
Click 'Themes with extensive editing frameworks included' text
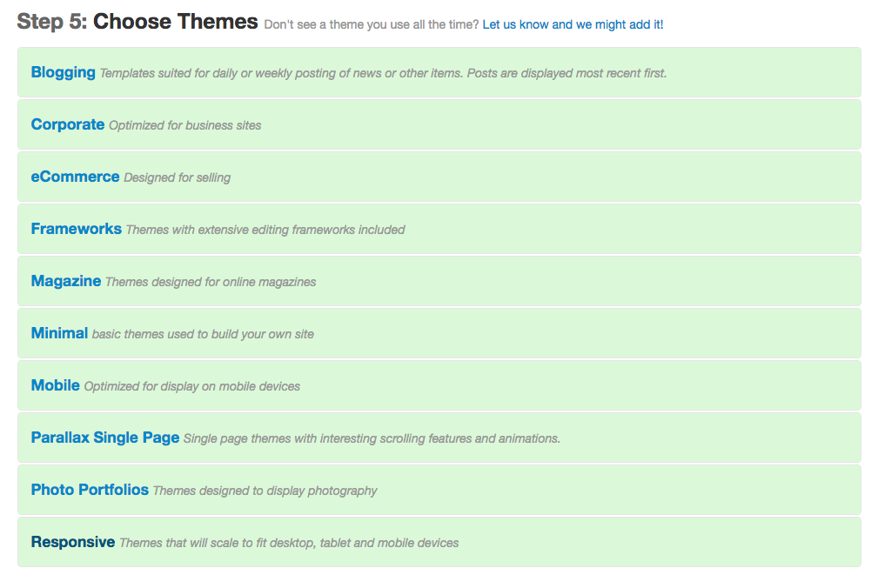(265, 230)
